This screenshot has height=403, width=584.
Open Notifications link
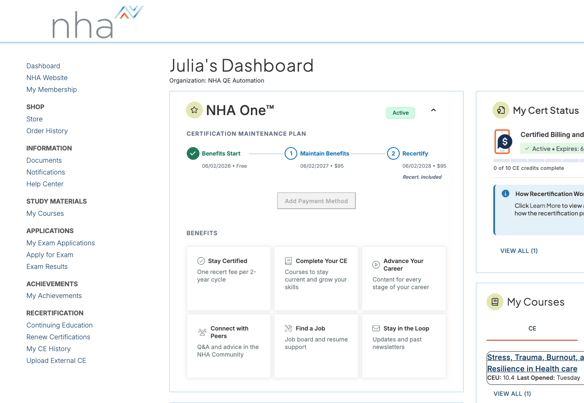coord(45,172)
